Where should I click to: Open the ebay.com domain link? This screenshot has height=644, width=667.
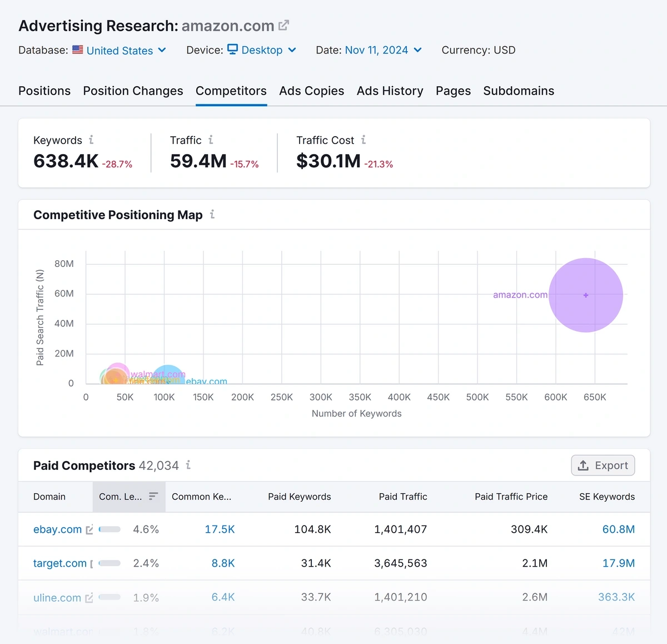click(57, 529)
